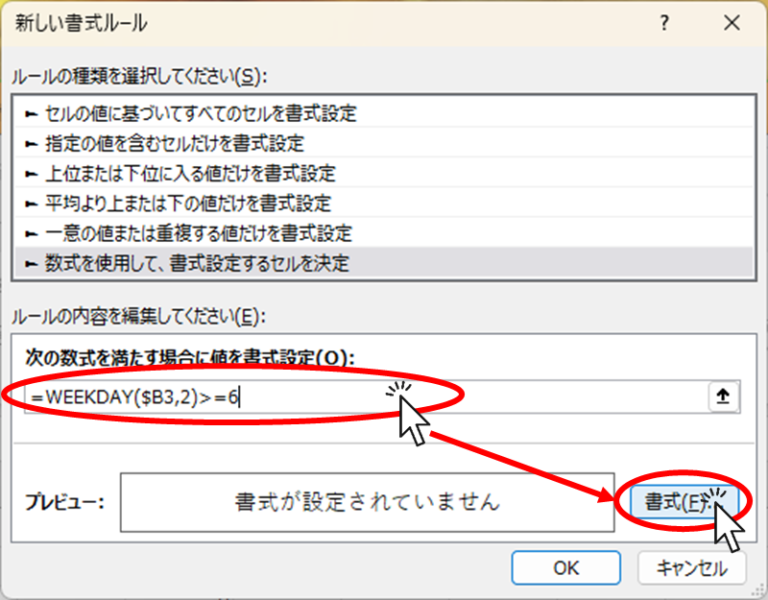
Task: Select 数式を使用して、書式設定するセルを決定 rule
Action: click(384, 263)
